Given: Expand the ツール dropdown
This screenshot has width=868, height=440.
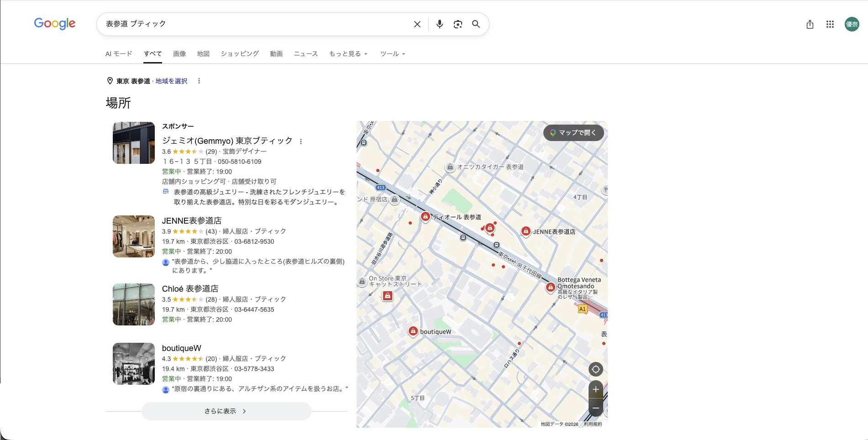Looking at the screenshot, I should (x=393, y=54).
